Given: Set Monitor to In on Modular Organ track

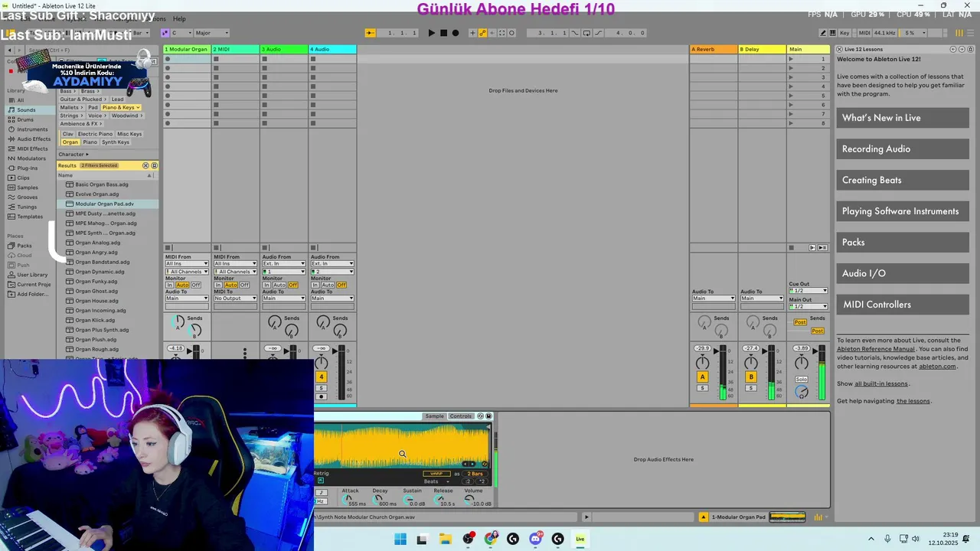Looking at the screenshot, I should (x=170, y=285).
